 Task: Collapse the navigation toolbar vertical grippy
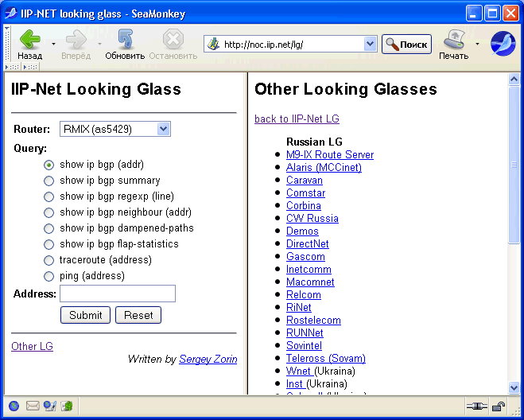click(7, 44)
